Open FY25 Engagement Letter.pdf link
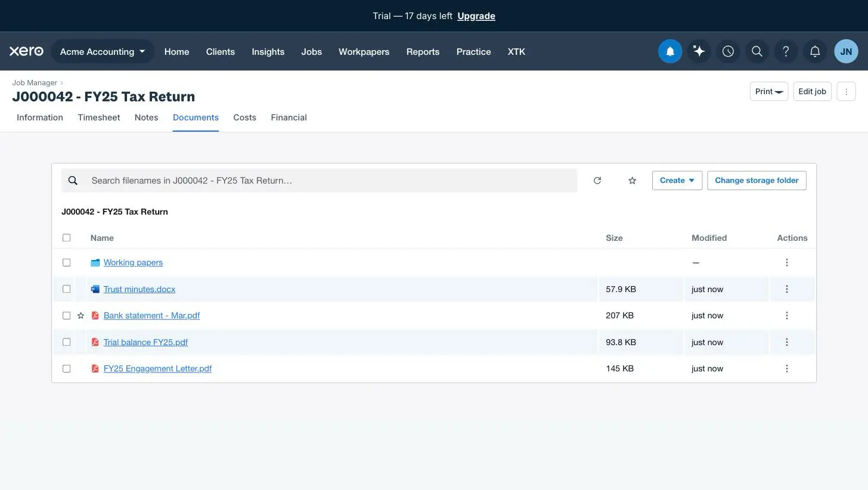The height and width of the screenshot is (490, 868). click(157, 368)
